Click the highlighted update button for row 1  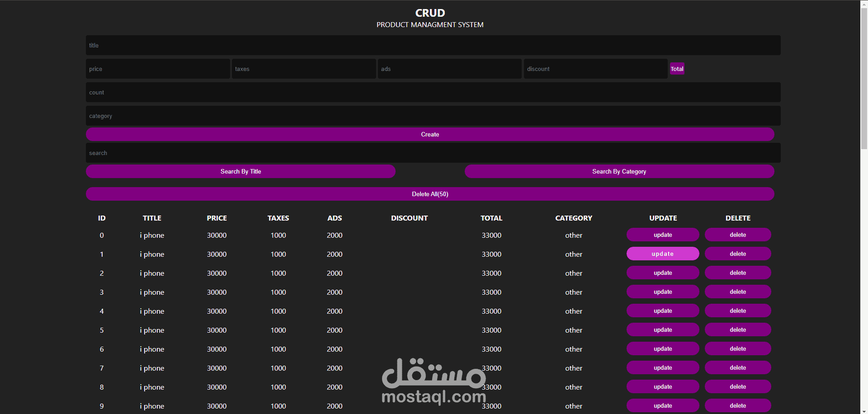pos(662,254)
